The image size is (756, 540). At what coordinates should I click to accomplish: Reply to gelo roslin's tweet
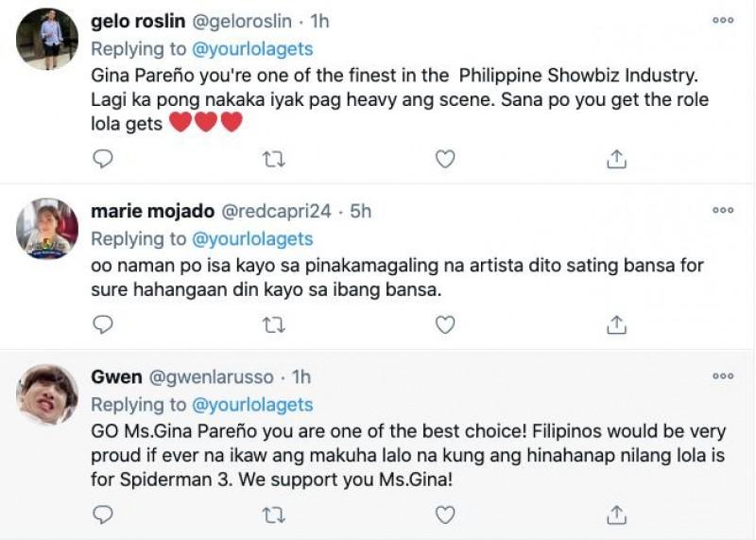pyautogui.click(x=104, y=160)
